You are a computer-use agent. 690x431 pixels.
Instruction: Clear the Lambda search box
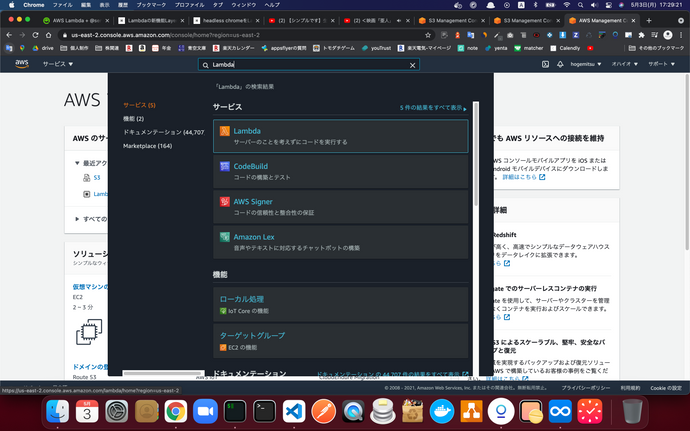tap(412, 65)
